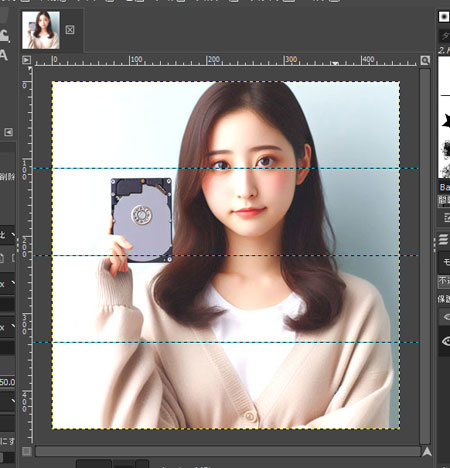Toggle the large eye icon of layer row
The width and height of the screenshot is (450, 468).
click(x=446, y=341)
